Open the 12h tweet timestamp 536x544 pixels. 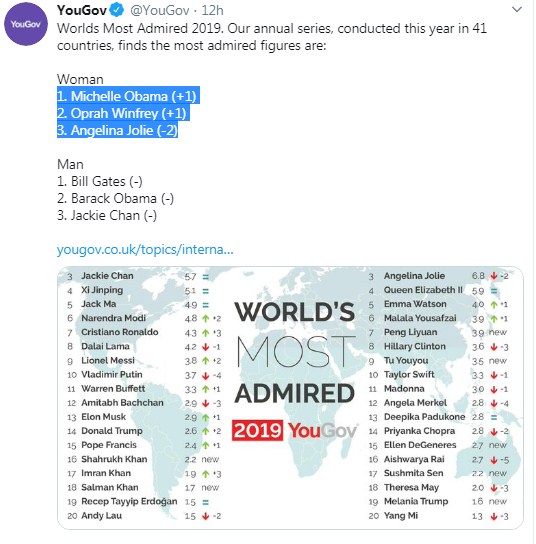point(212,10)
